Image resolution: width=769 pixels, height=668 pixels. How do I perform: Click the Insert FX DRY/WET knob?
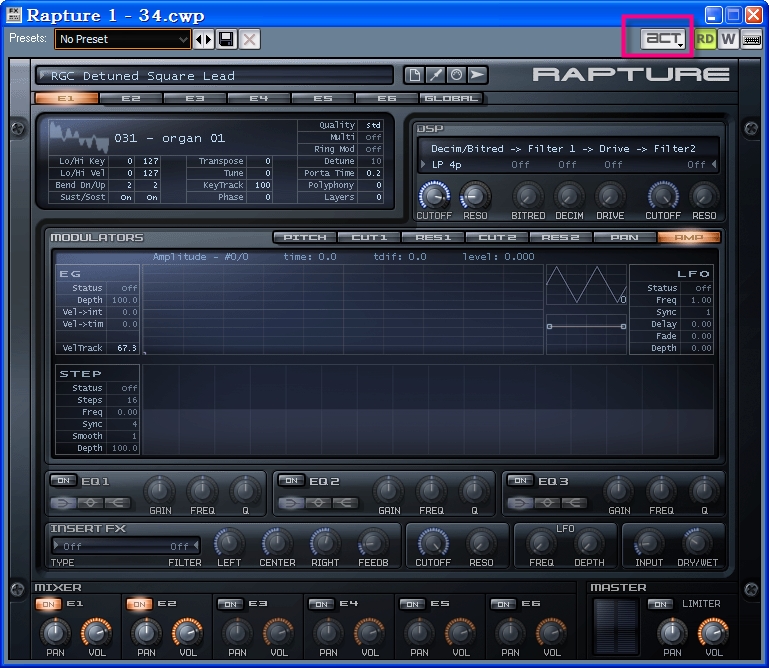pyautogui.click(x=697, y=543)
